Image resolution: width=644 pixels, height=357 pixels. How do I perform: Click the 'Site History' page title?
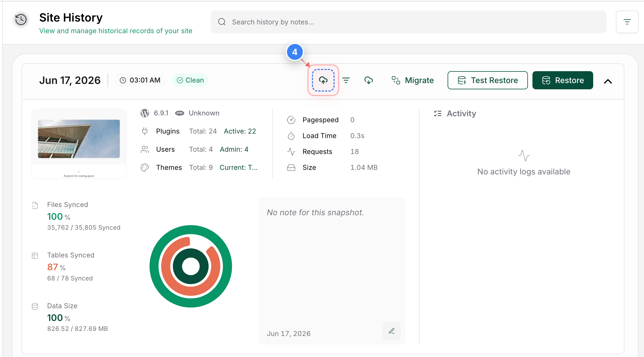(71, 18)
